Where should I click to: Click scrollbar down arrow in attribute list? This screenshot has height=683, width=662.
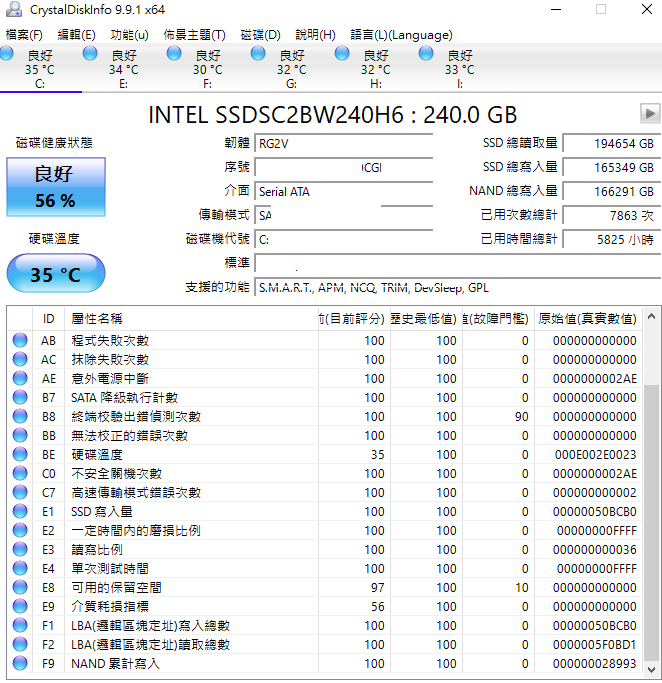652,669
